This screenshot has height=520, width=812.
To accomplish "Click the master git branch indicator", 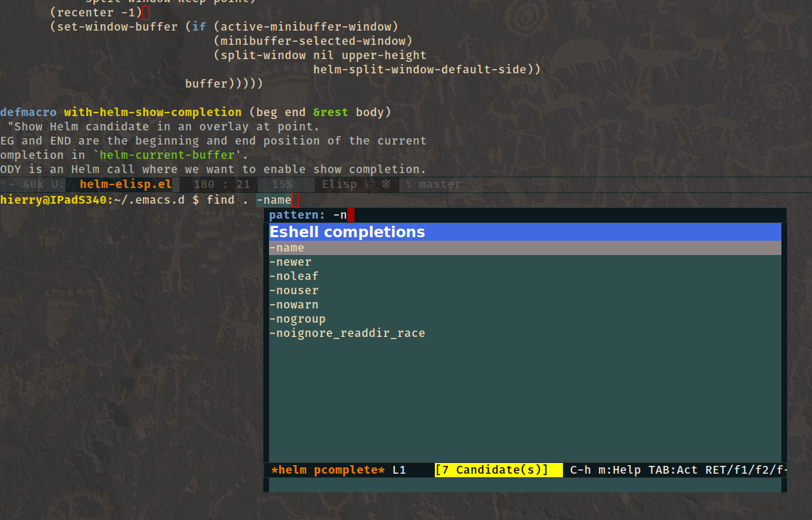I will click(x=439, y=184).
